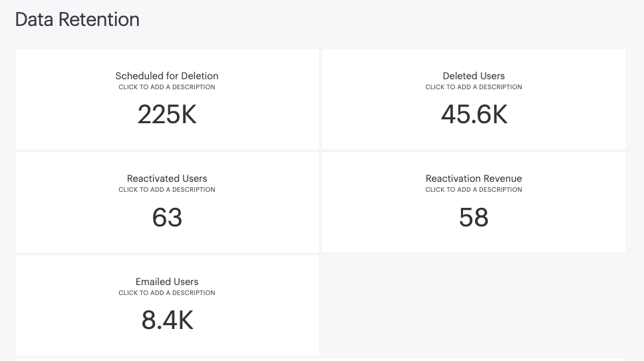Click the Data Retention dashboard title
The height and width of the screenshot is (361, 644).
click(77, 19)
